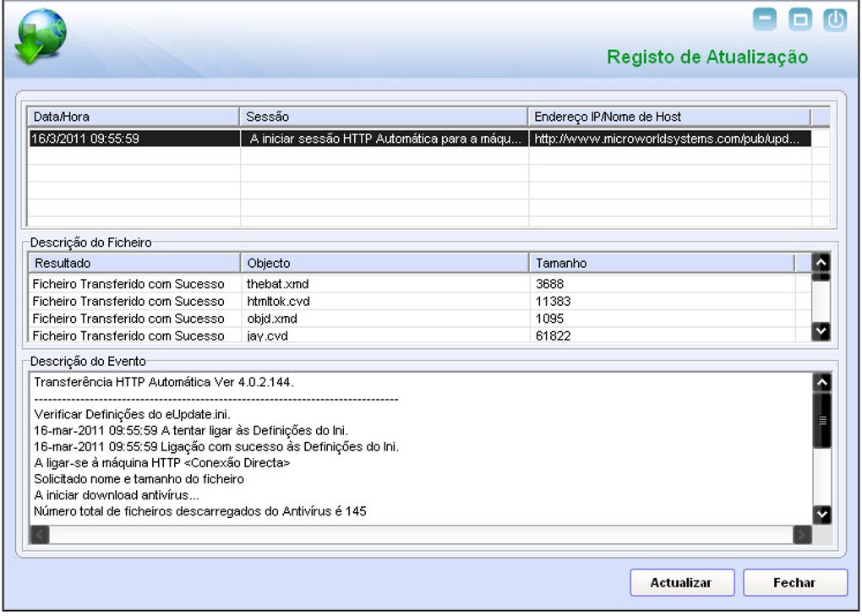Click the globe download logo icon

pos(40,36)
